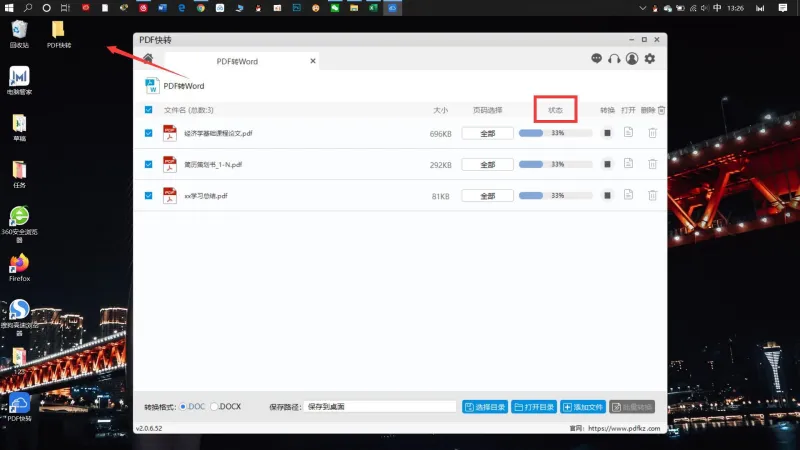Expand hidden system tray icons chevron
The image size is (800, 450).
pyautogui.click(x=642, y=8)
